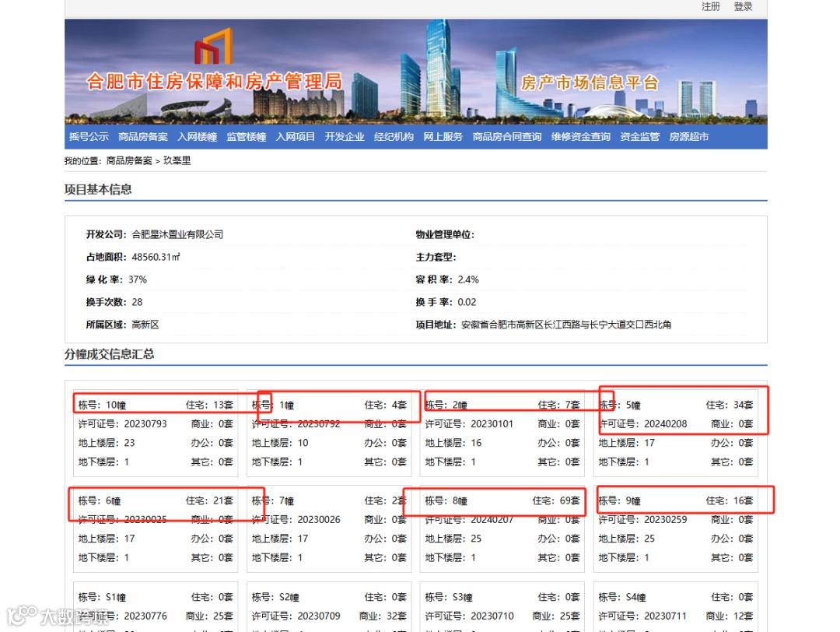Open building 8幢 card

(502, 529)
